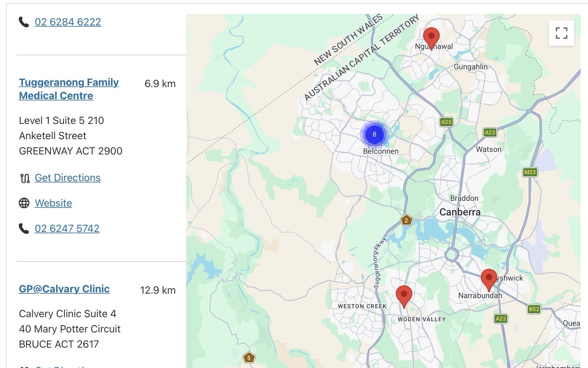Viewport: 588px width, 368px height.
Task: Click the Canberra city label on map
Action: [x=460, y=212]
